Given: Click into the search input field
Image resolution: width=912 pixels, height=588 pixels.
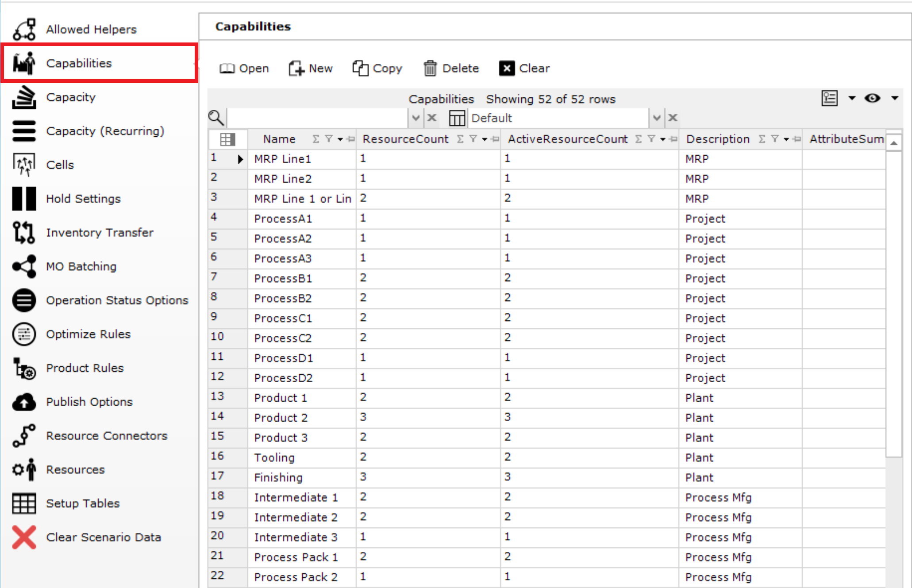Looking at the screenshot, I should (x=317, y=118).
